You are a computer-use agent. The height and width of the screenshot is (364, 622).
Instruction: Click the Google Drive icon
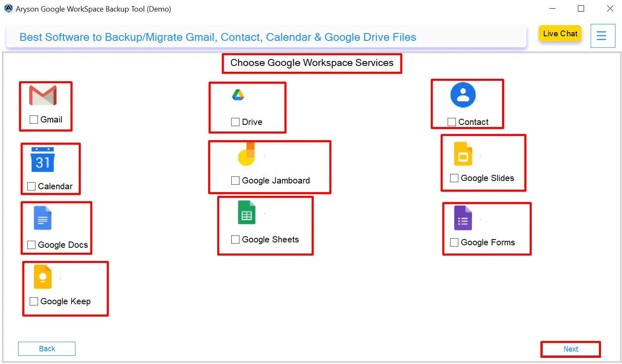coord(239,94)
